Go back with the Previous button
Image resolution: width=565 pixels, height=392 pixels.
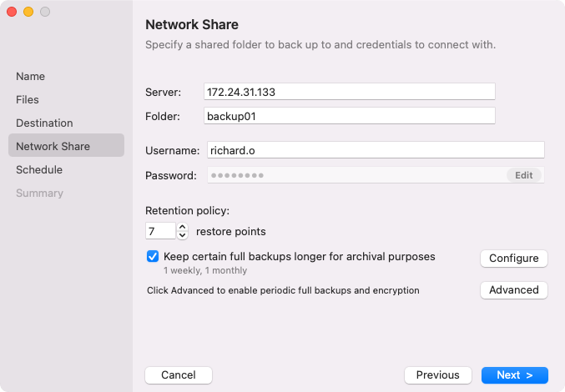[437, 375]
